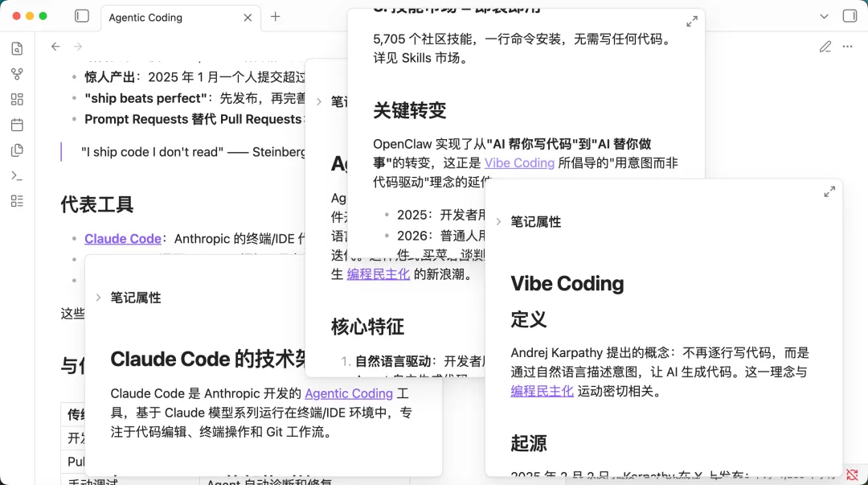Close the Agentic Coding tab
The width and height of the screenshot is (868, 485).
click(248, 18)
